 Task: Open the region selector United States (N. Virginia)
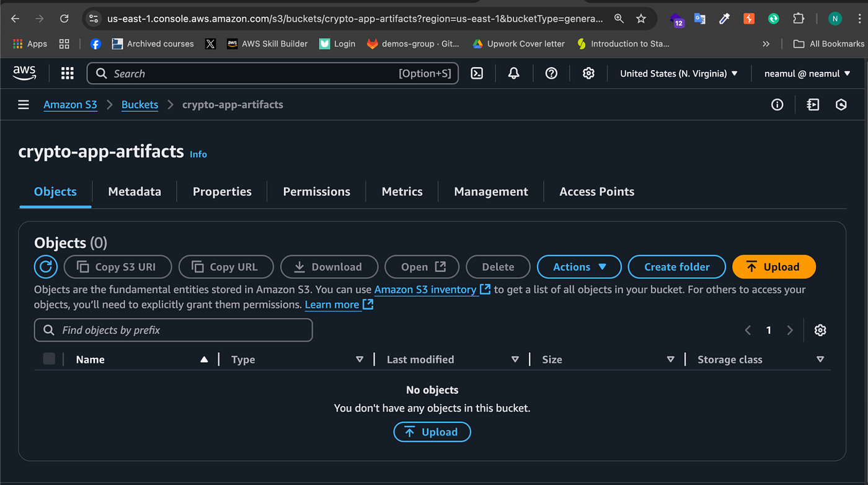[x=679, y=73]
